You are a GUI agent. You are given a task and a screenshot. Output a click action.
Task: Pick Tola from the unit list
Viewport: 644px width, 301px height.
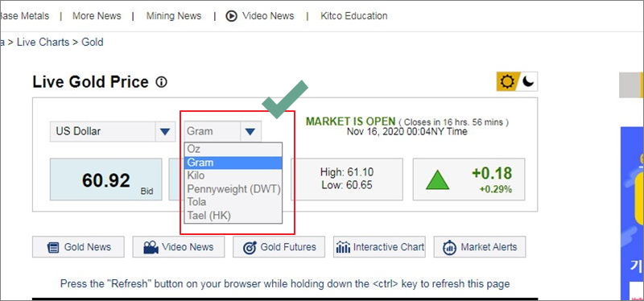tap(233, 202)
